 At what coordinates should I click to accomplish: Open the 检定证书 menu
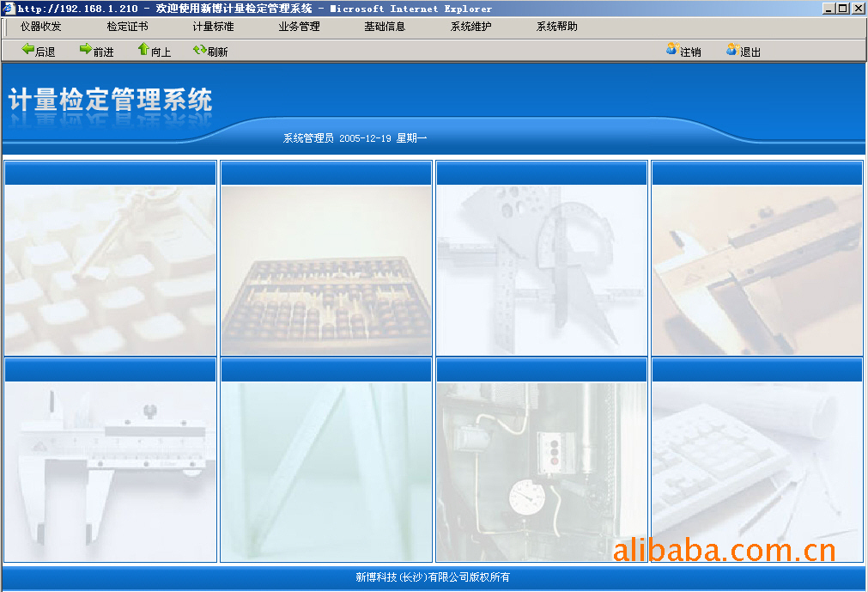coord(127,27)
